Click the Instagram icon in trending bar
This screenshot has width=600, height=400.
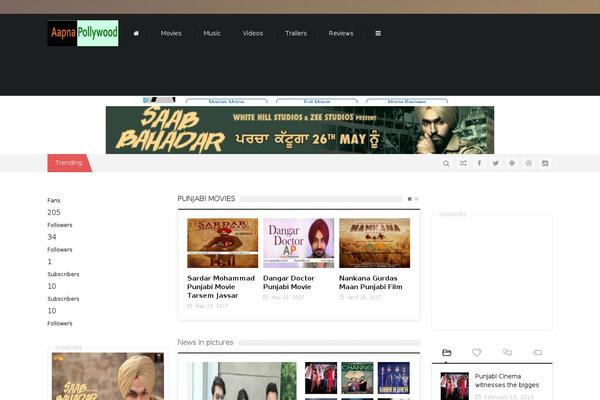click(545, 163)
